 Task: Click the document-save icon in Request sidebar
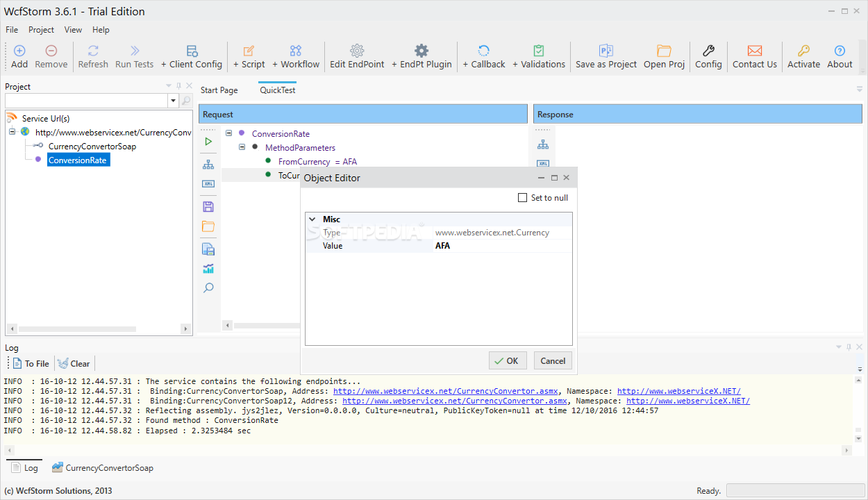coord(208,249)
